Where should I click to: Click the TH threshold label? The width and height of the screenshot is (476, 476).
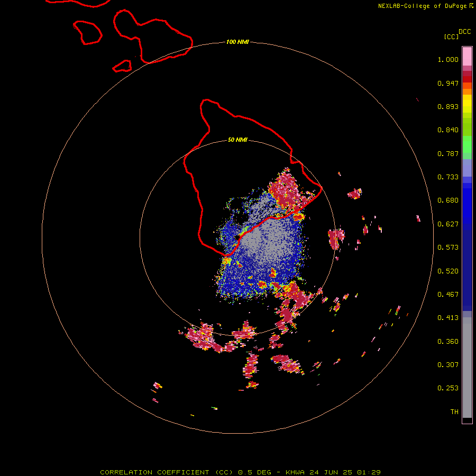click(454, 412)
